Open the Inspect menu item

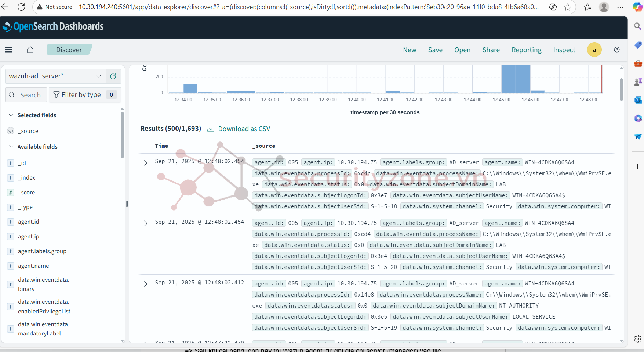[564, 50]
